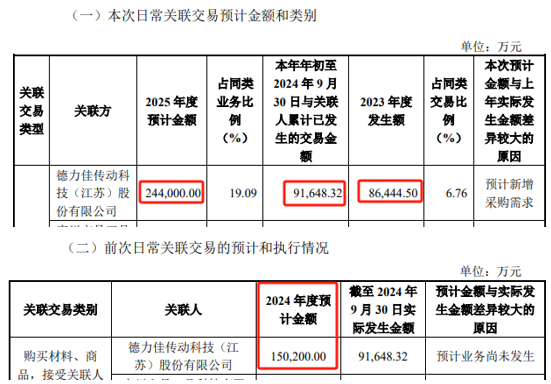The width and height of the screenshot is (551, 384).
Task: Click the 预计新增采购需求 reason cell
Action: [509, 193]
